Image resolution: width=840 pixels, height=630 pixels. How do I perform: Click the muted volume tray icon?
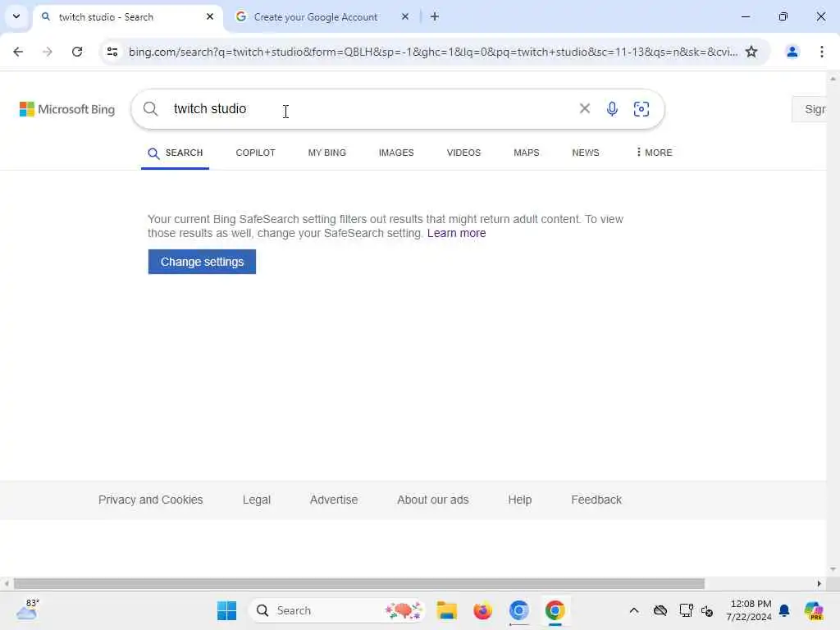click(707, 610)
